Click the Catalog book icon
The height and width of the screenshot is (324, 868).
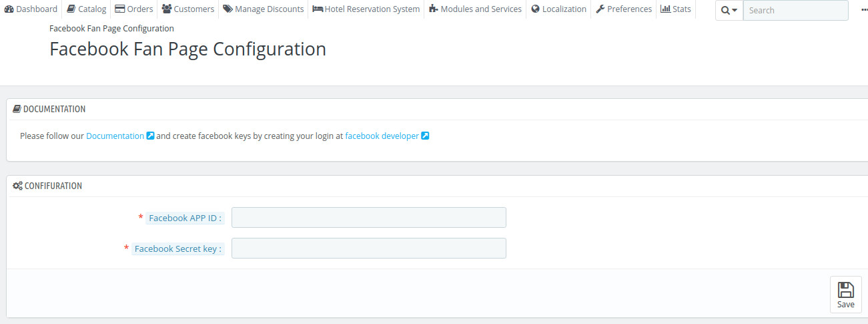click(x=71, y=9)
